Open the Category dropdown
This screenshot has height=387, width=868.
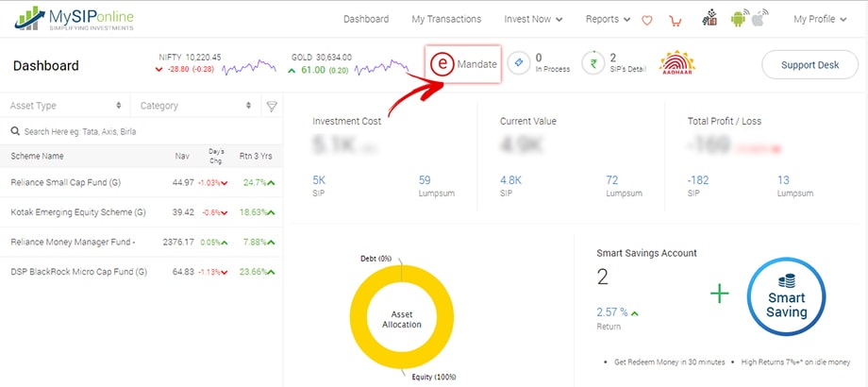[195, 105]
